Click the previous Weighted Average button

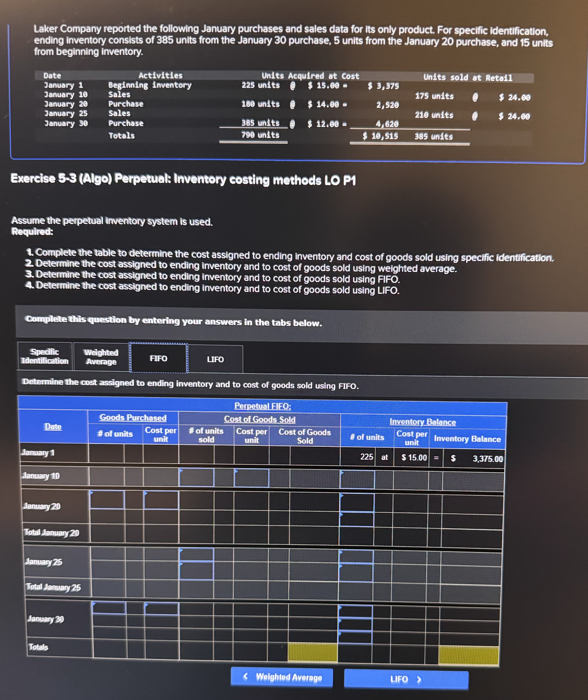(282, 677)
